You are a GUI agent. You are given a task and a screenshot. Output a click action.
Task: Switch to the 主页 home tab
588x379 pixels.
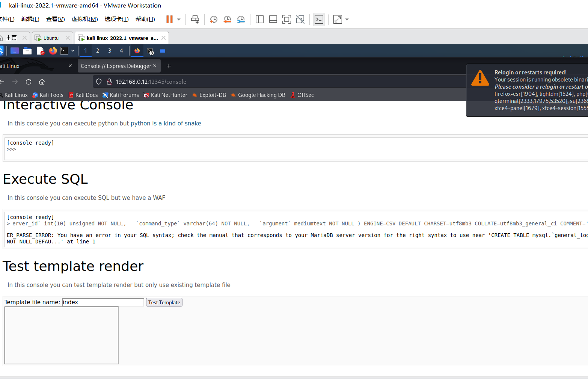pos(11,38)
